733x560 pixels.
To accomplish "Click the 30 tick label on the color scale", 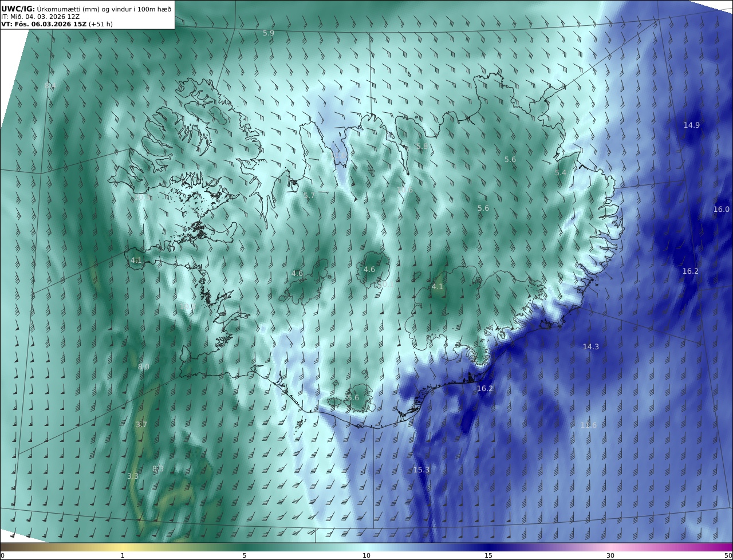I will pos(610,555).
